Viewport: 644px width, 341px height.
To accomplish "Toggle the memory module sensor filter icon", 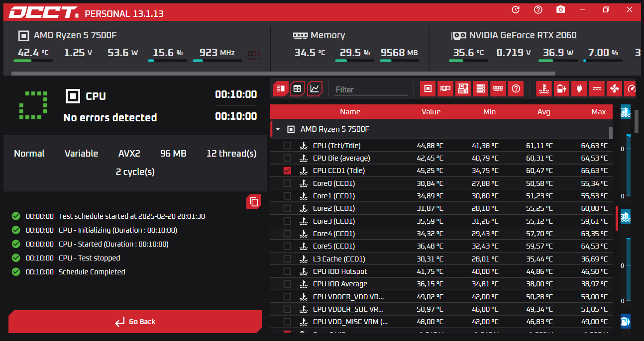I will tap(498, 89).
